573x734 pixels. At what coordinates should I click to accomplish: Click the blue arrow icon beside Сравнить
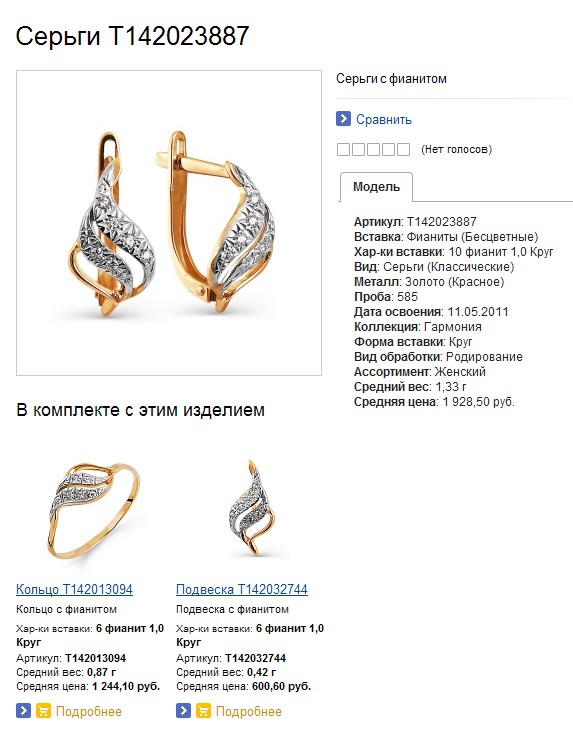[x=343, y=119]
